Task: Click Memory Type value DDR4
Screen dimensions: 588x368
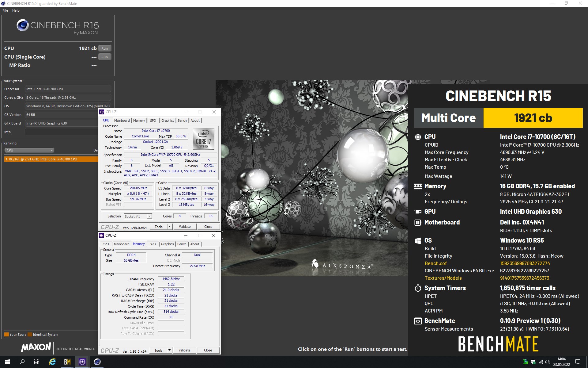Action: pos(131,255)
